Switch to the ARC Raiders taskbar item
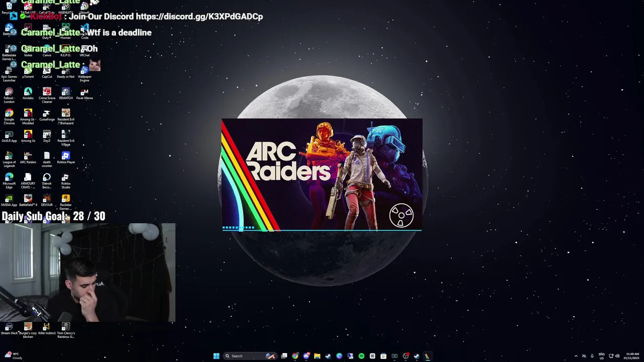The width and height of the screenshot is (644, 362). pos(427,356)
